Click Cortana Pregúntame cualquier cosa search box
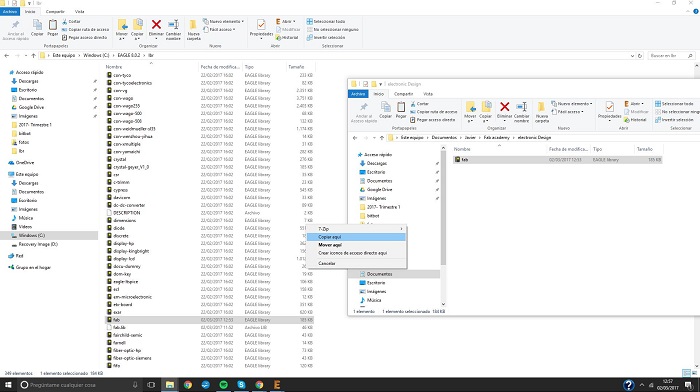This screenshot has height=392, width=700. (x=80, y=384)
